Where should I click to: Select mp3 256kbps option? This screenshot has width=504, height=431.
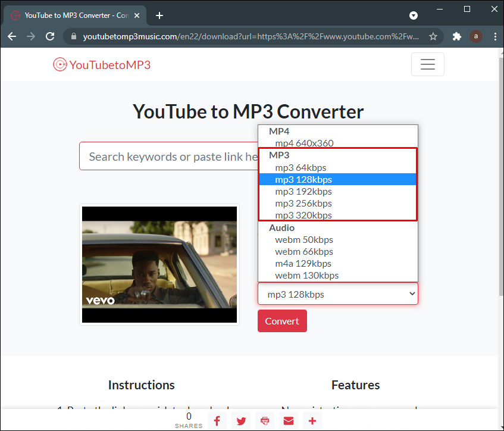coord(337,203)
